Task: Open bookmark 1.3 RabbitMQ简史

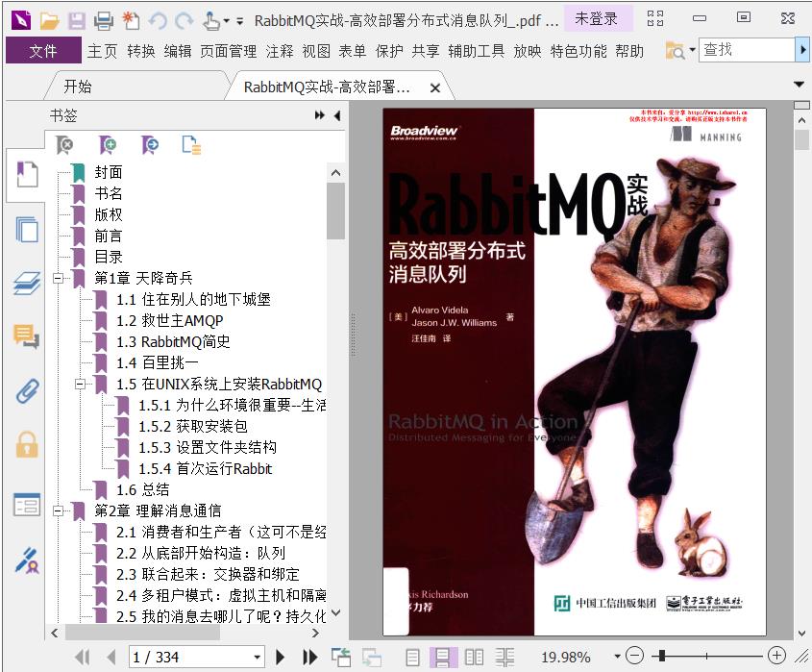Action: pyautogui.click(x=173, y=342)
